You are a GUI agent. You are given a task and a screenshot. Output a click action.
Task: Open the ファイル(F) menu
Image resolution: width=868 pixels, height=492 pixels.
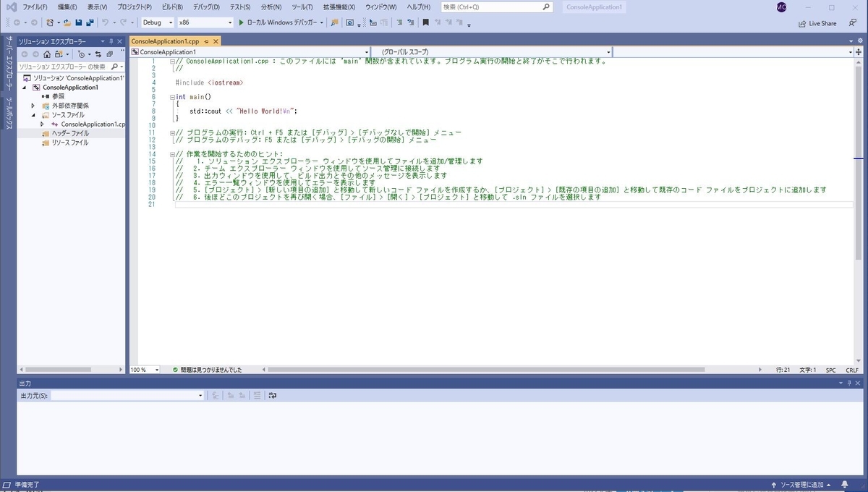35,7
